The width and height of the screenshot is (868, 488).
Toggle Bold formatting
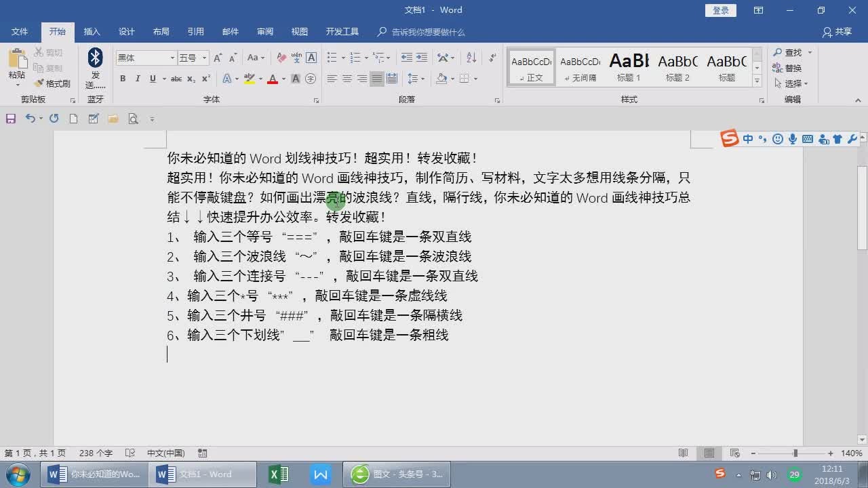pos(123,79)
